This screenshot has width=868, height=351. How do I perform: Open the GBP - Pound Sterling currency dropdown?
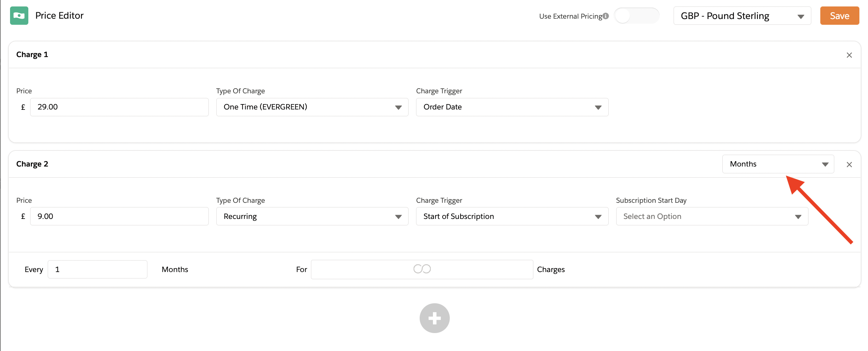tap(742, 16)
